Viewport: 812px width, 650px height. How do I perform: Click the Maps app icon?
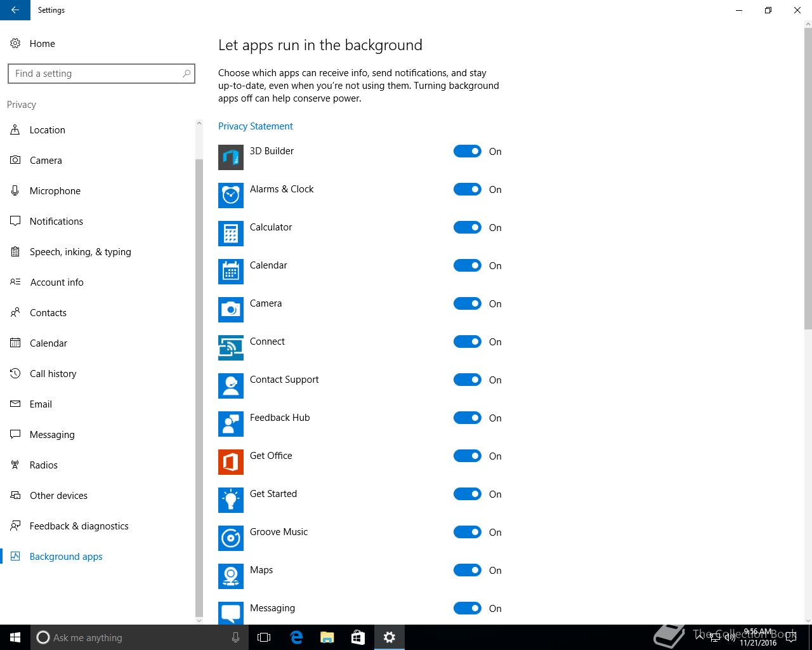[x=231, y=576]
